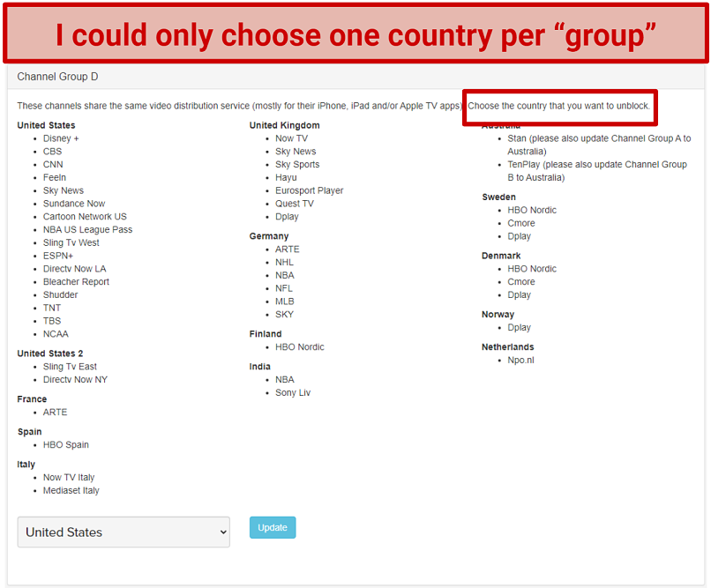This screenshot has height=588, width=711.
Task: Click Sling Tv East entry
Action: coord(70,367)
